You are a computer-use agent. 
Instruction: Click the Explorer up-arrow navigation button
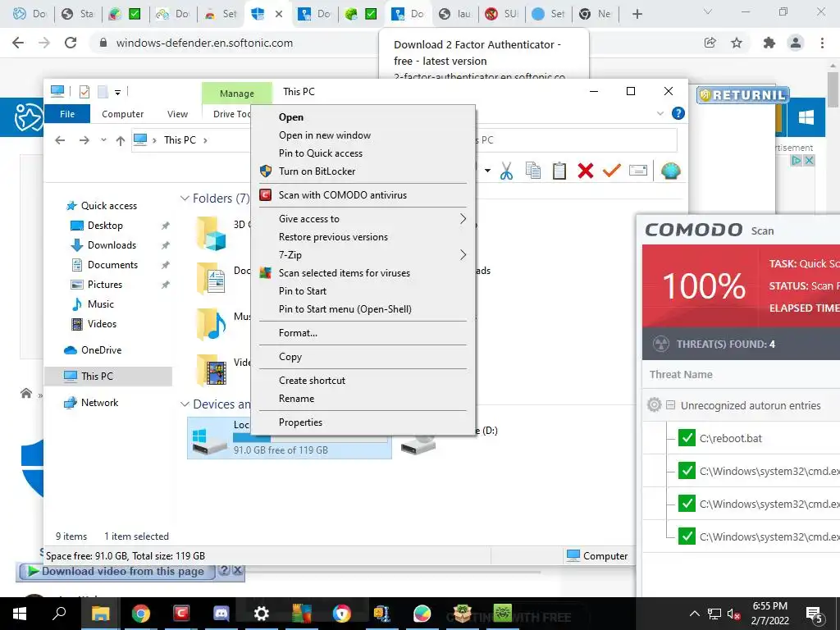(120, 140)
